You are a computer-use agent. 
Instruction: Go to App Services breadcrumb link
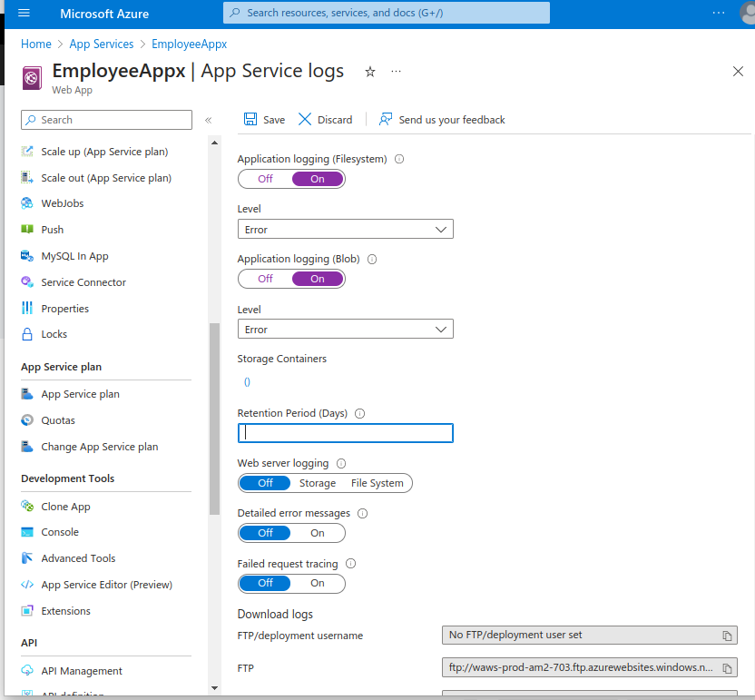102,44
